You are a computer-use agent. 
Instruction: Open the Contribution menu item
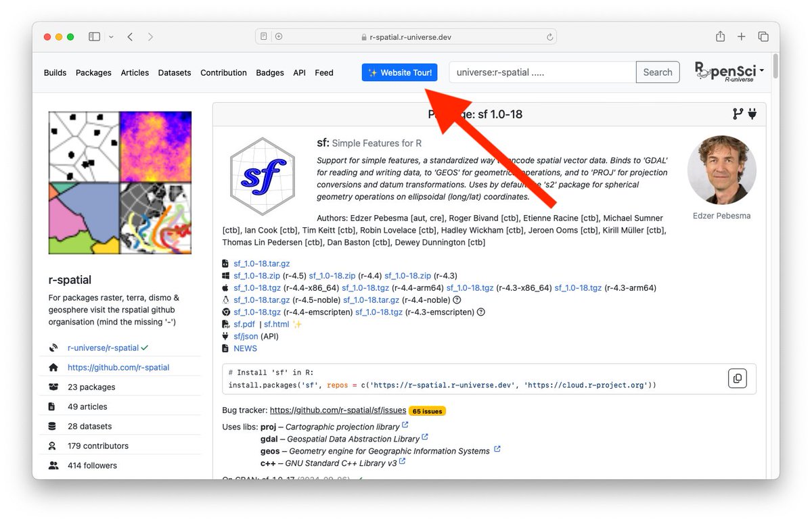[223, 72]
